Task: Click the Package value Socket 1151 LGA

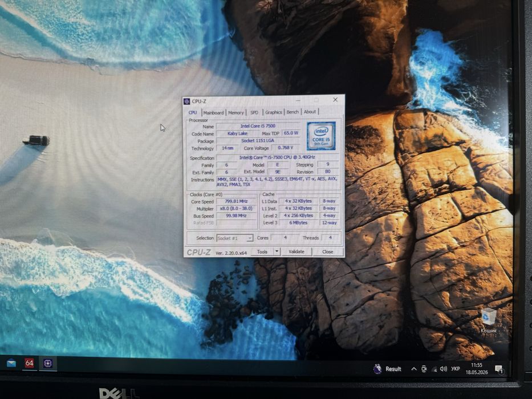Action: click(258, 141)
